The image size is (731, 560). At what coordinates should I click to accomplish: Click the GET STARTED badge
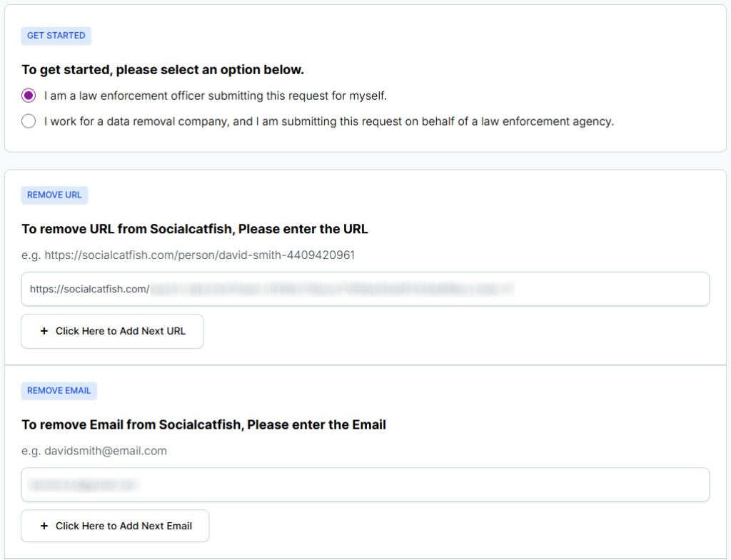pos(56,36)
